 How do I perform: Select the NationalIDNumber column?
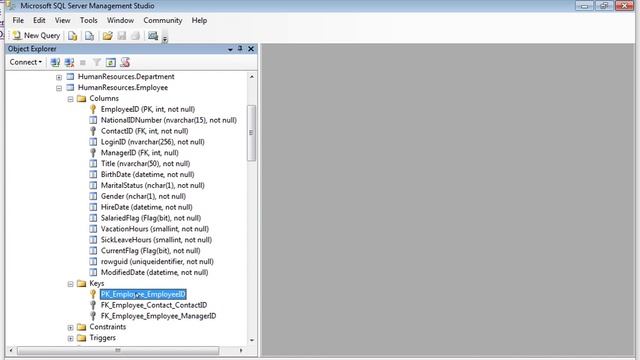169,120
